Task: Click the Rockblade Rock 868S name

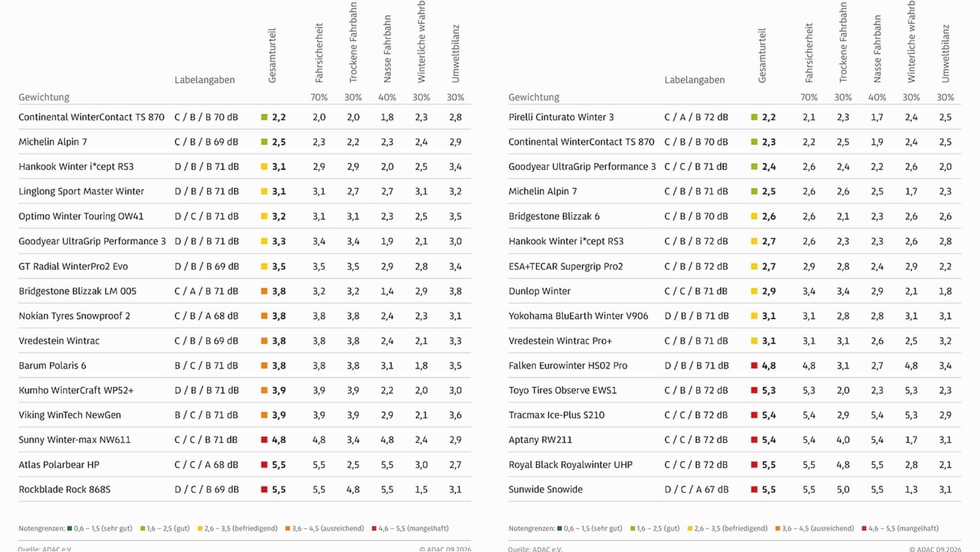Action: tap(65, 489)
